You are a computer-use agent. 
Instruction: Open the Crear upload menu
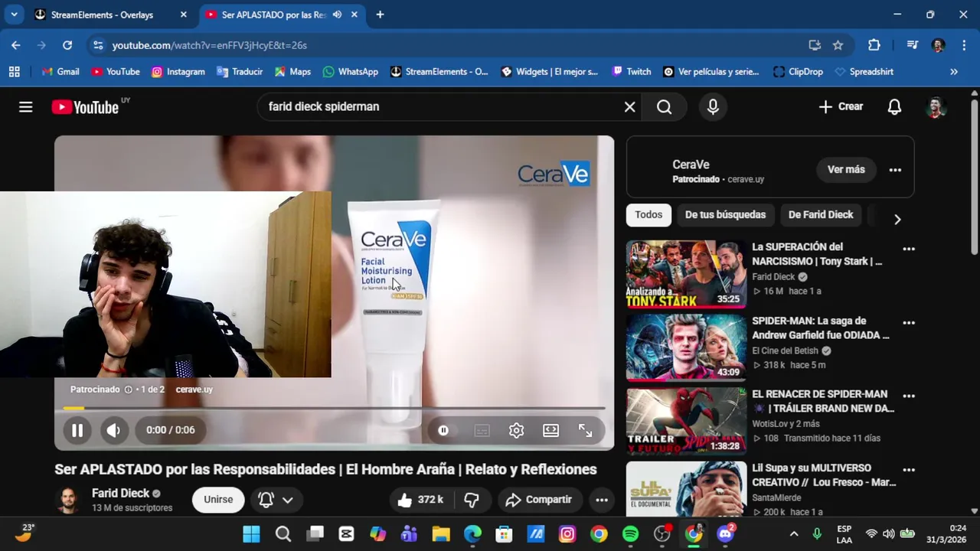click(841, 107)
